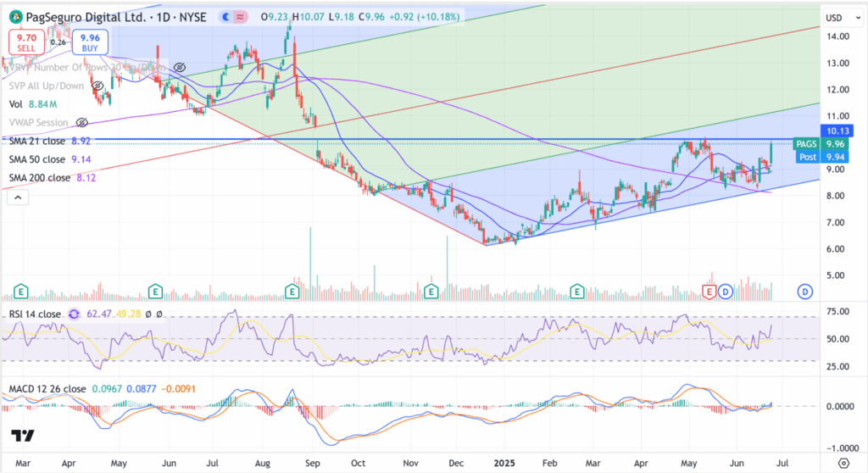The image size is (868, 473).
Task: Open the earnings marker near late August 2024
Action: pos(292,291)
